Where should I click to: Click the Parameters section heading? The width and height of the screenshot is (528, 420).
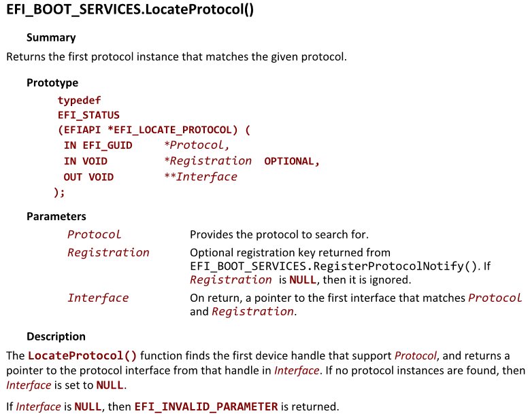(56, 216)
